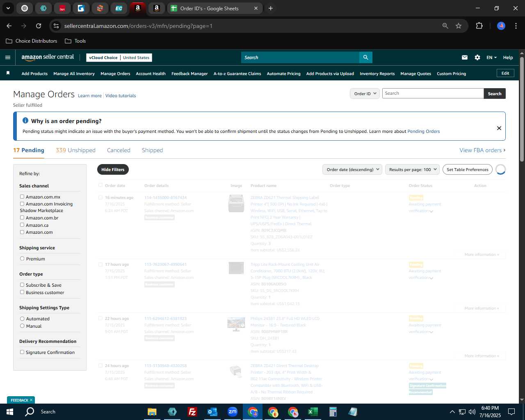Click Set Table Preferences button
525x420 pixels.
(467, 169)
